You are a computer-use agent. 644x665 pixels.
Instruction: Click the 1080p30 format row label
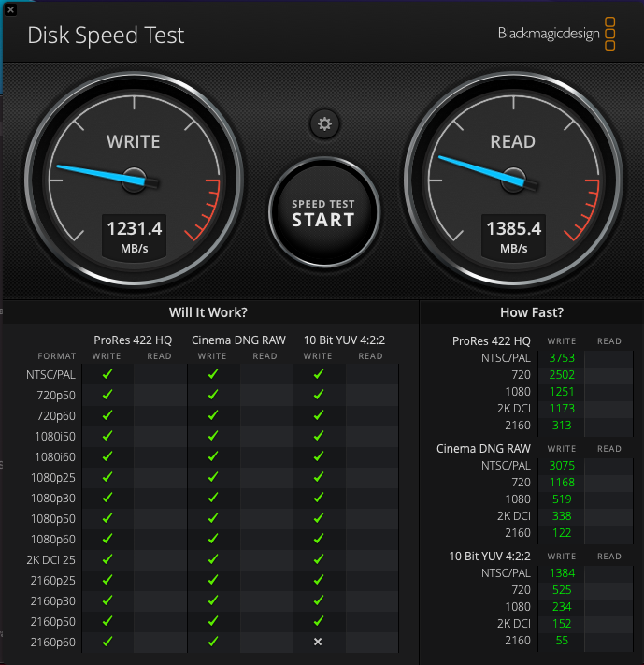click(x=53, y=498)
